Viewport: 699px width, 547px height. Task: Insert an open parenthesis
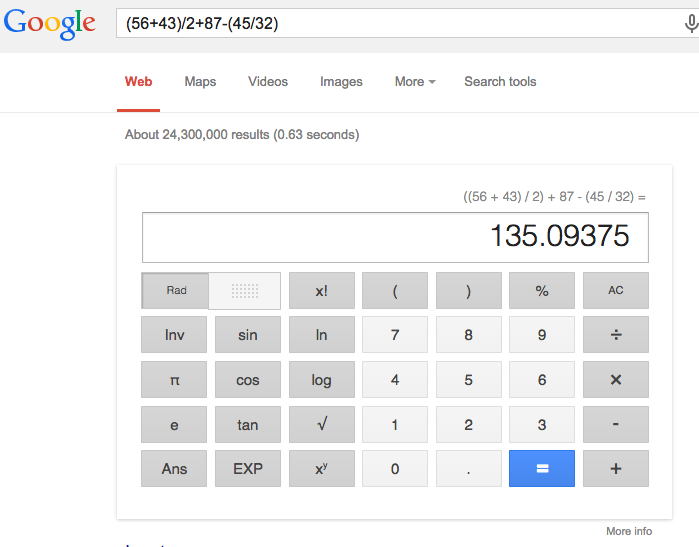[395, 291]
